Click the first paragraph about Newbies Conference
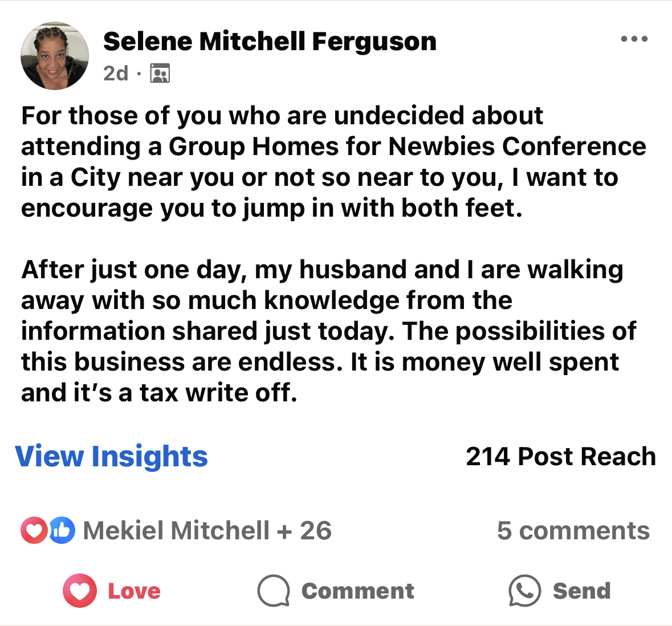 click(x=333, y=162)
